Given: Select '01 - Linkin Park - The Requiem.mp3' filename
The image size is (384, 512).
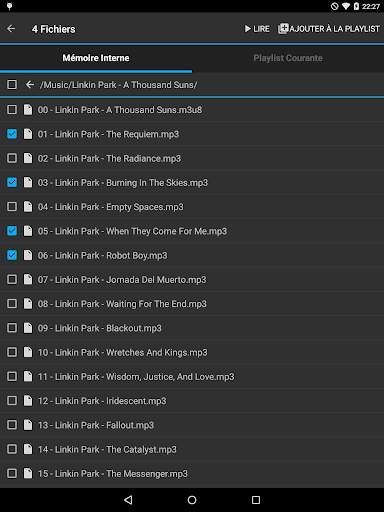Looking at the screenshot, I should point(108,134).
